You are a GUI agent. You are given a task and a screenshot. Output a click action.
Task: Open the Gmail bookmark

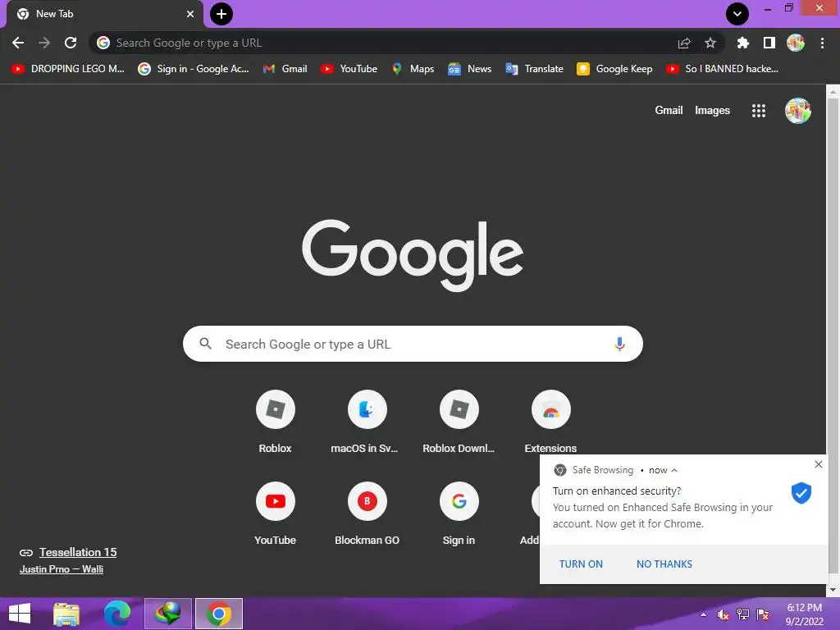click(285, 69)
